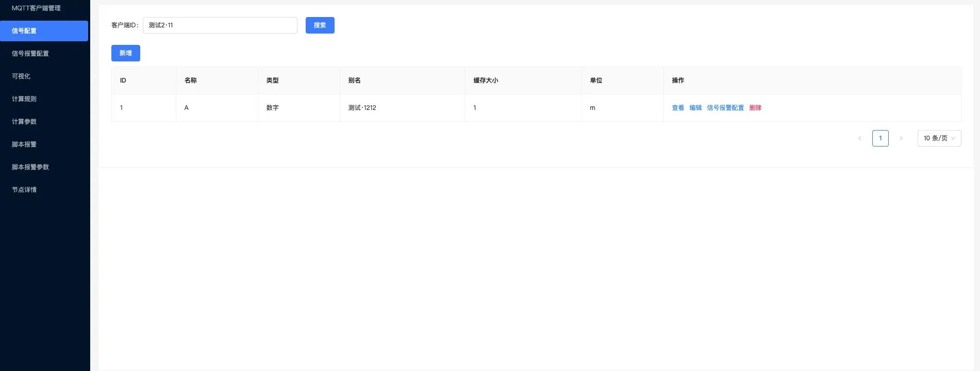
Task: Select 脚本报警 in the sidebar
Action: [x=24, y=144]
